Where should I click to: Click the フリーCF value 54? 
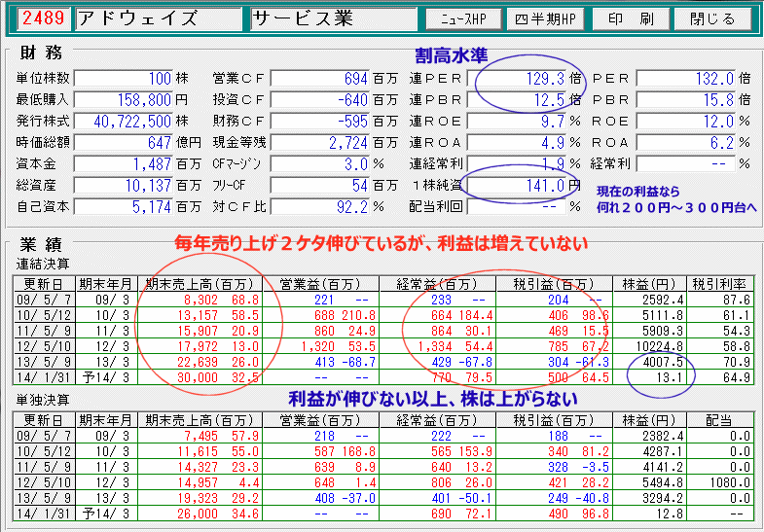(319, 186)
